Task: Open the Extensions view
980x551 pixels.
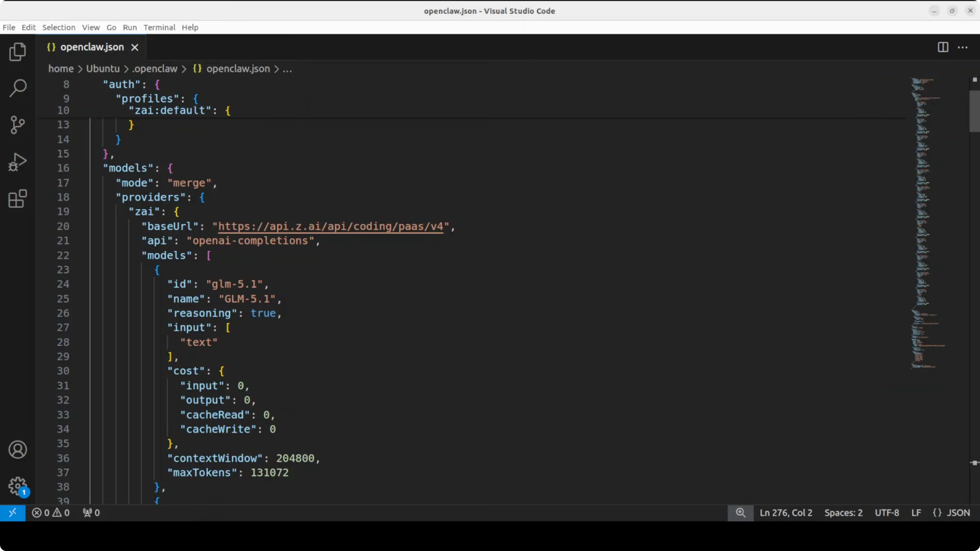Action: coord(17,199)
